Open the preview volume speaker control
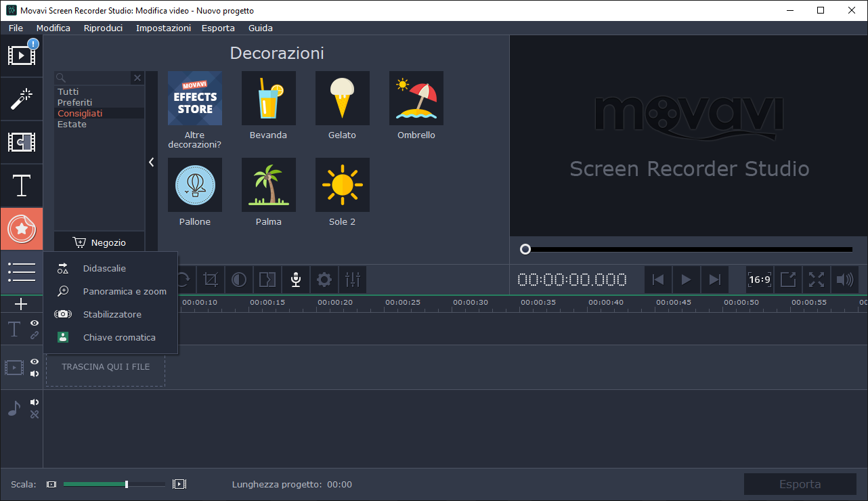868x501 pixels. click(x=845, y=280)
